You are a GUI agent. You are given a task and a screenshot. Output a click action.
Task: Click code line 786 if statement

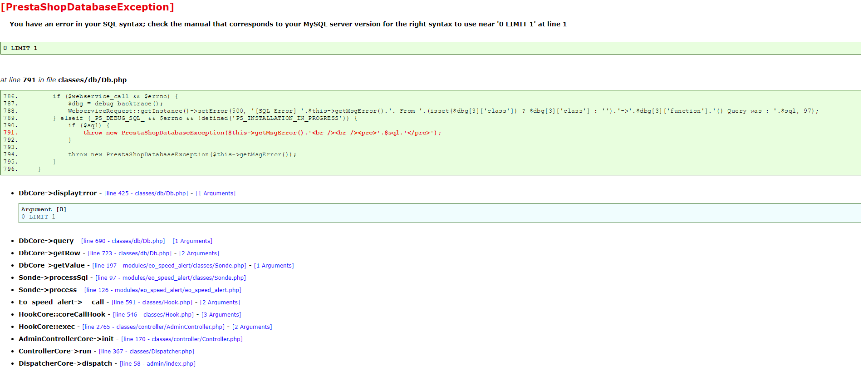(x=116, y=96)
